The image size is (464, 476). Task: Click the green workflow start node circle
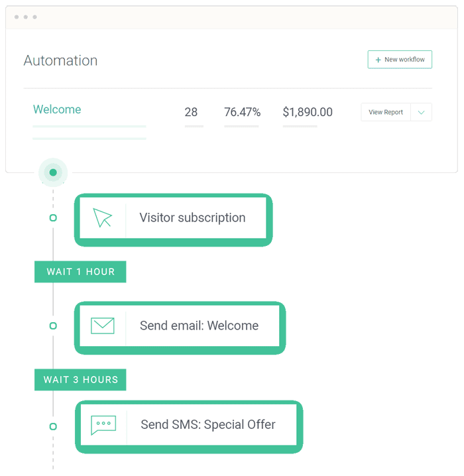(53, 172)
